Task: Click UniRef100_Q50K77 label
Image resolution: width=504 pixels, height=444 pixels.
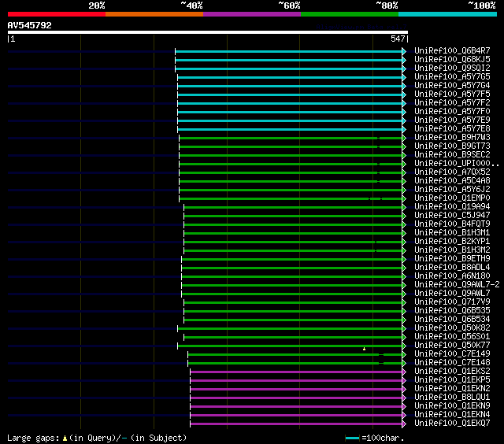Action: pos(452,346)
